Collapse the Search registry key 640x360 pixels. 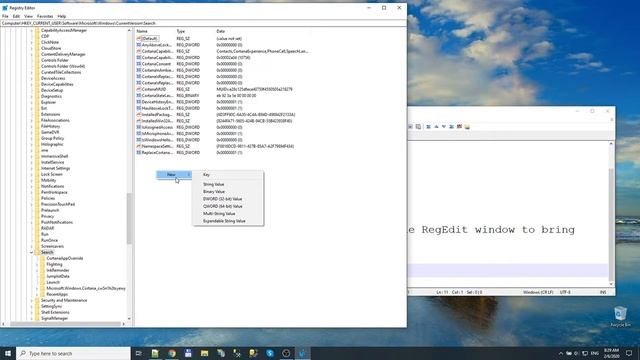pos(31,252)
